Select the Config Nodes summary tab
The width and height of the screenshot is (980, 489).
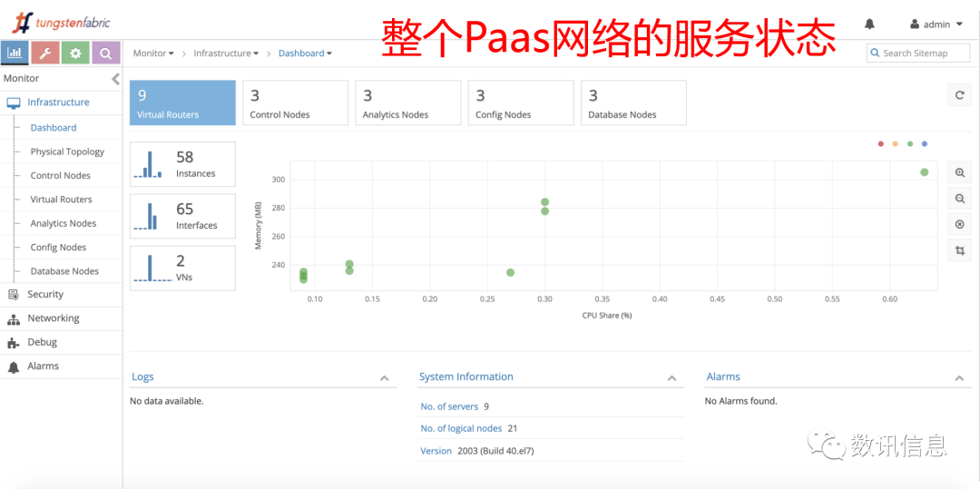(x=521, y=103)
